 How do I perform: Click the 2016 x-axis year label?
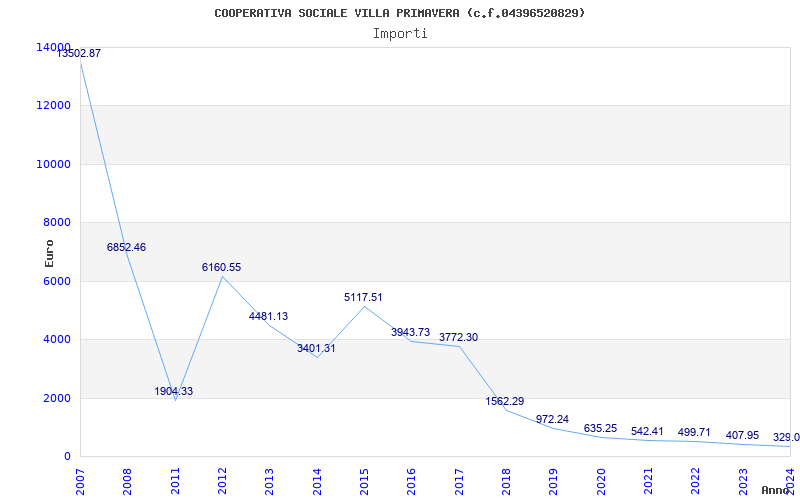click(412, 482)
